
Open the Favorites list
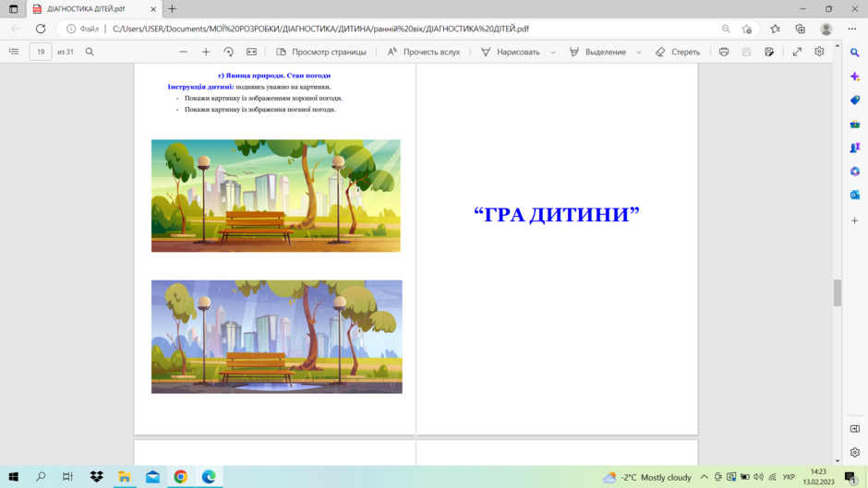click(x=775, y=29)
